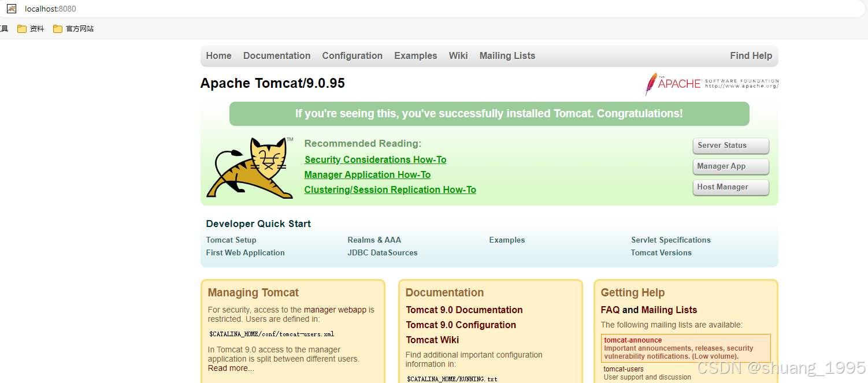Open Examples link under Developer Quick Start
The width and height of the screenshot is (868, 383).
tap(507, 240)
